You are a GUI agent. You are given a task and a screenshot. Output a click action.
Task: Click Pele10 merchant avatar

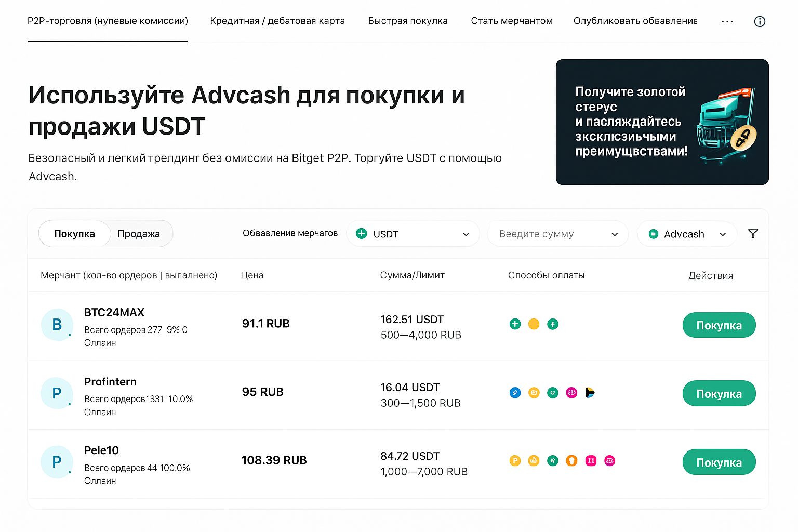point(57,462)
